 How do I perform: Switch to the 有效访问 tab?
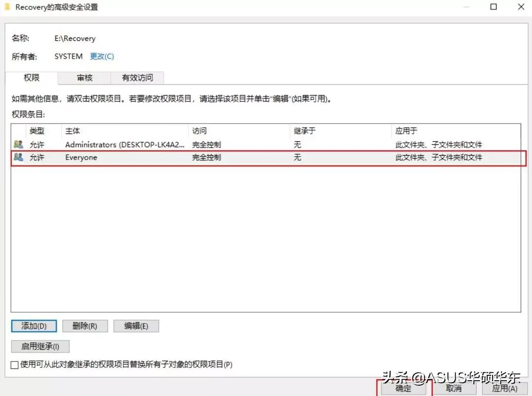pyautogui.click(x=137, y=77)
